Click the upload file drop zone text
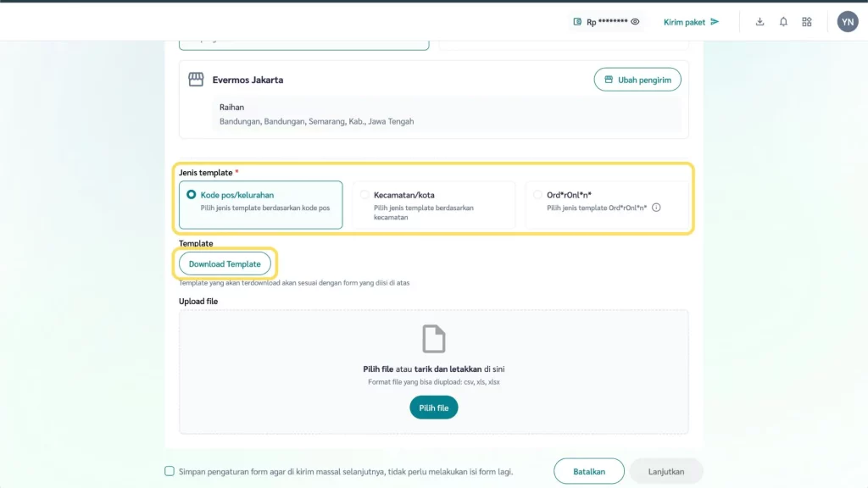The image size is (868, 488). coord(433,369)
